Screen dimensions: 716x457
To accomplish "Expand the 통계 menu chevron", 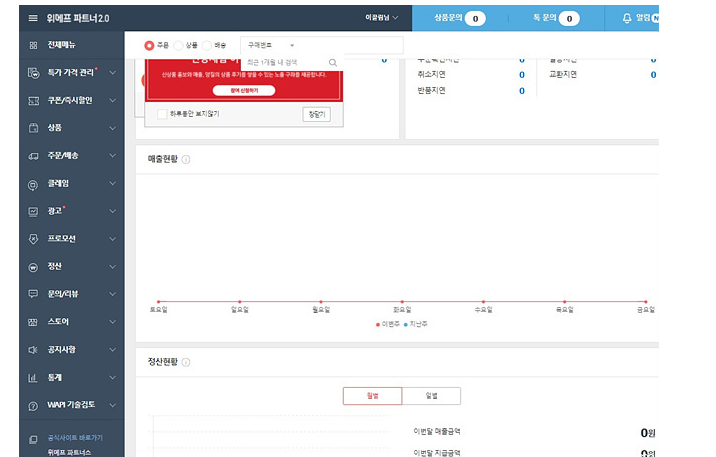I will [113, 378].
